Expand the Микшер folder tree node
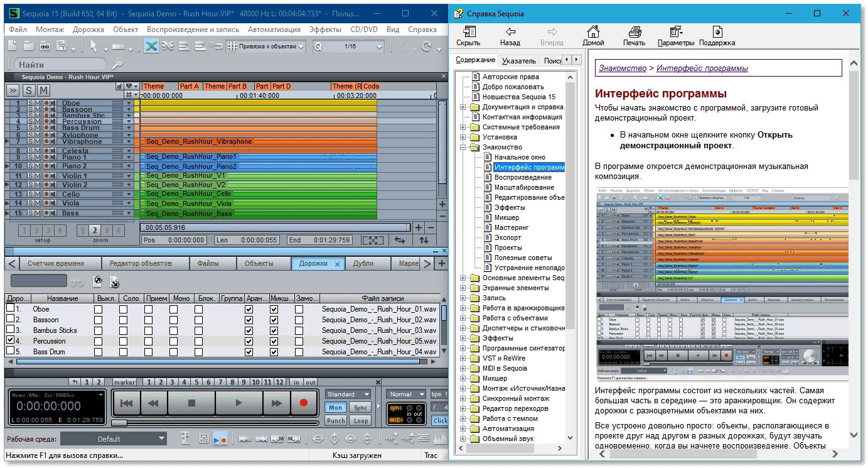This screenshot has height=468, width=868. 463,378
